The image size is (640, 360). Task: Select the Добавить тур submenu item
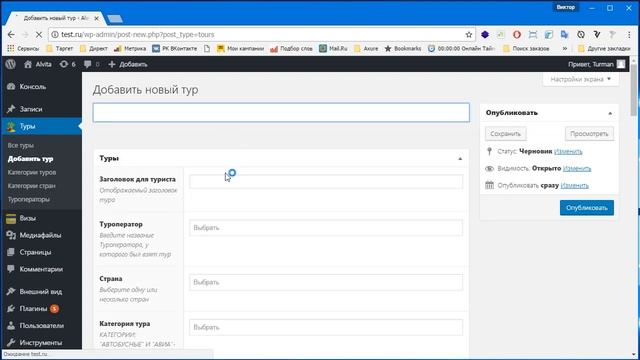[31, 159]
